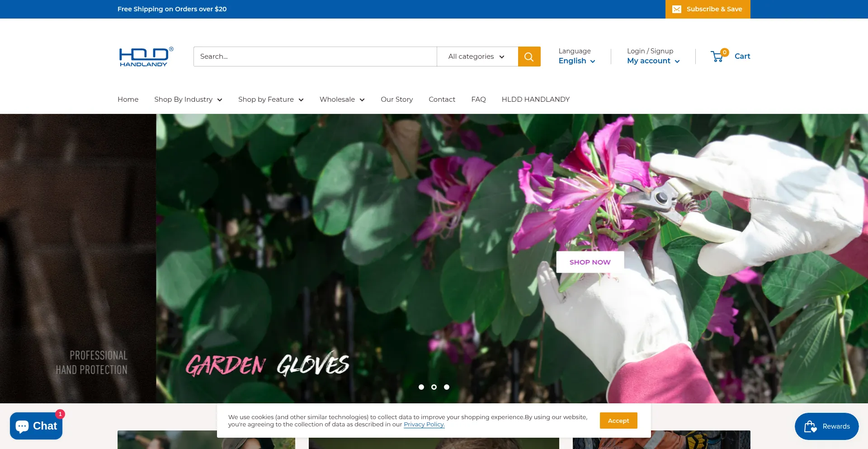Expand the Wholesale menu
868x449 pixels.
click(342, 99)
